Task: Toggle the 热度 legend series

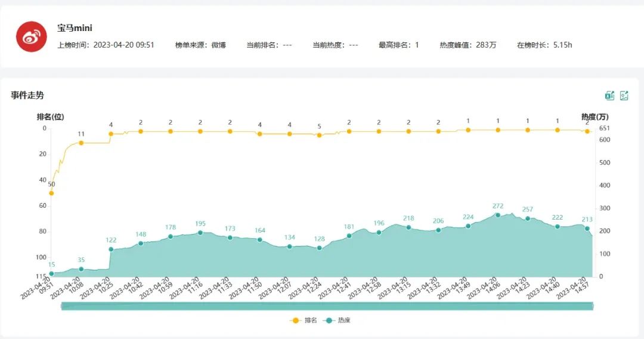Action: pos(337,320)
